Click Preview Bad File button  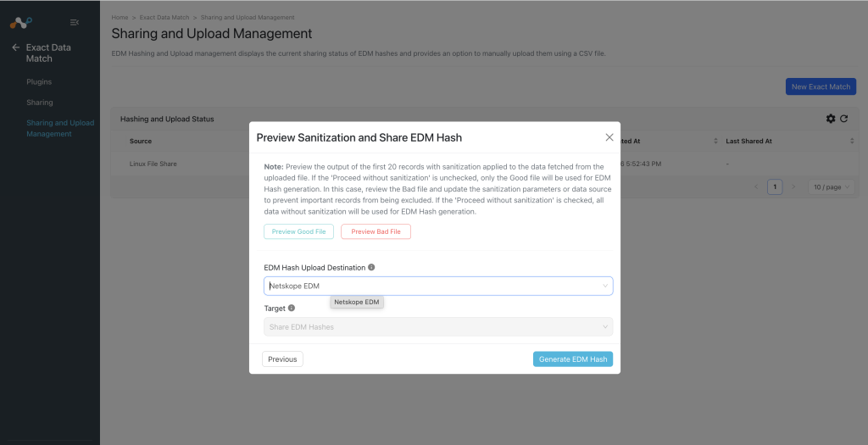coord(376,231)
